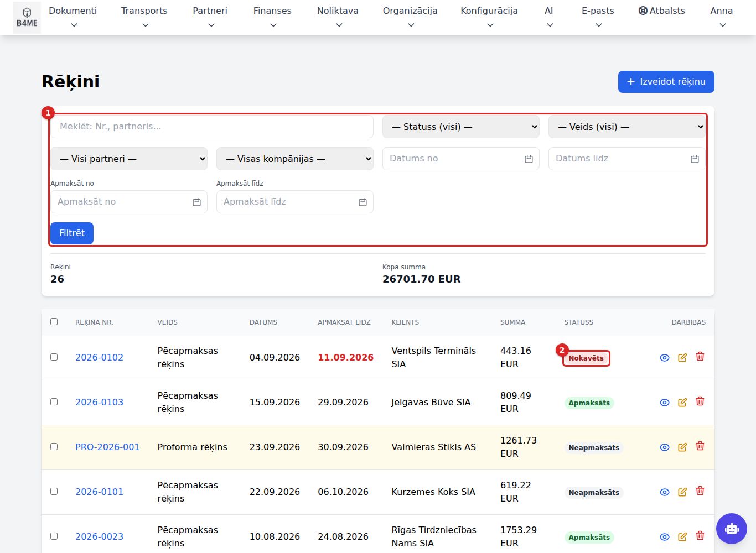Delete invoice 2026-0102 trash icon
The height and width of the screenshot is (553, 756).
coord(700,357)
